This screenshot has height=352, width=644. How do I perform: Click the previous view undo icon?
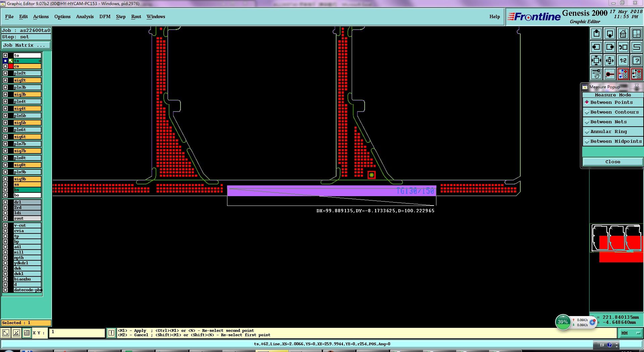pos(623,47)
